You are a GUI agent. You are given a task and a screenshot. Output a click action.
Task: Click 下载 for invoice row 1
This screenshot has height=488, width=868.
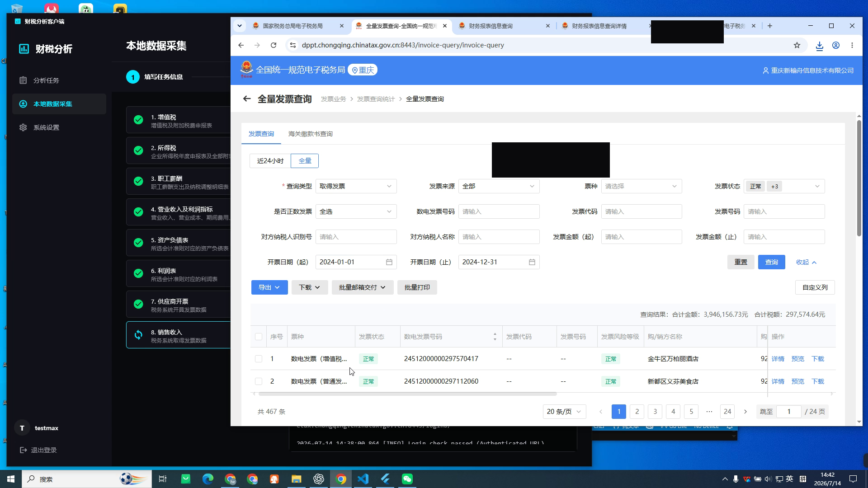pos(818,359)
